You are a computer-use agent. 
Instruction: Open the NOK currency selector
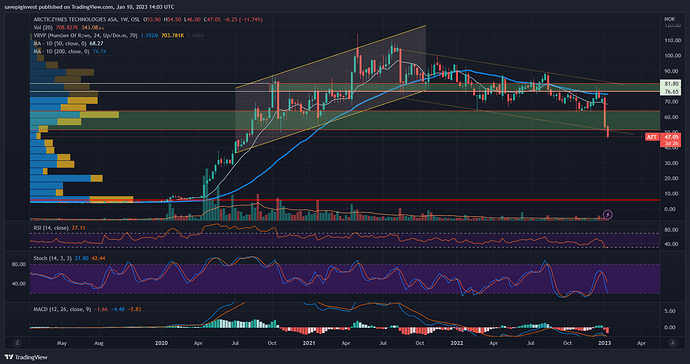(669, 19)
